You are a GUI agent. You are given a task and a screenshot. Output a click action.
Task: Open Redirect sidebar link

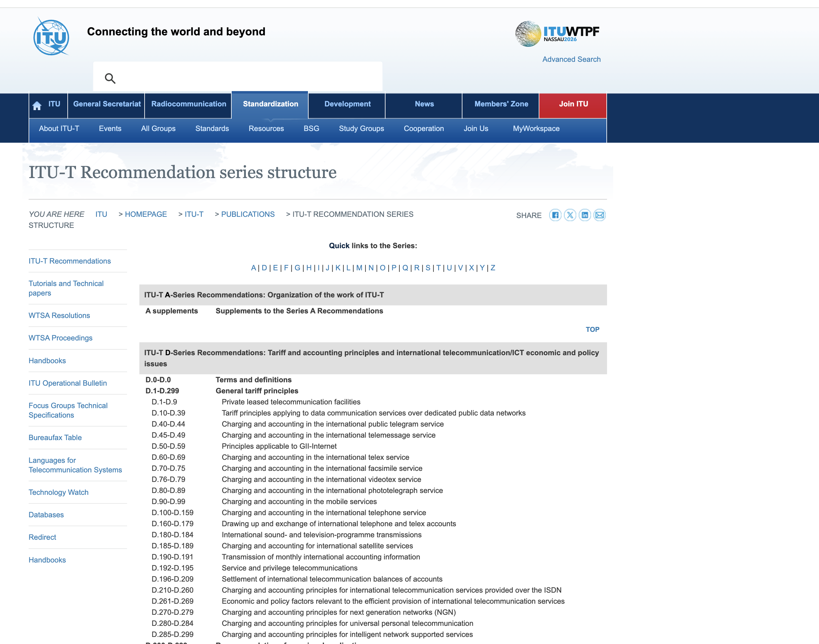pos(42,537)
